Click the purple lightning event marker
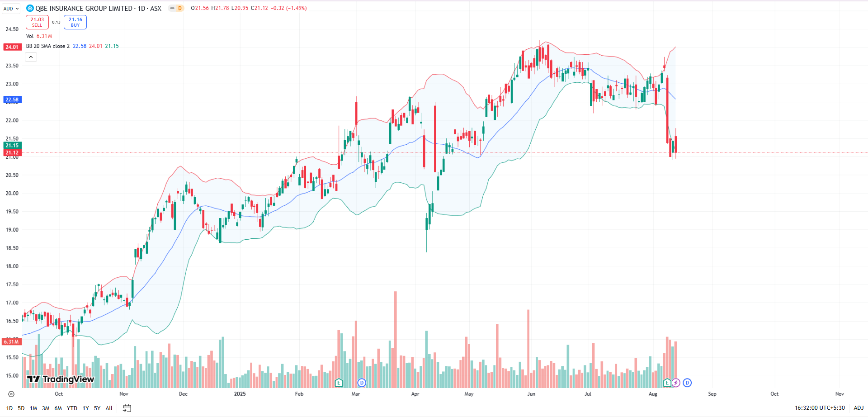 click(676, 383)
